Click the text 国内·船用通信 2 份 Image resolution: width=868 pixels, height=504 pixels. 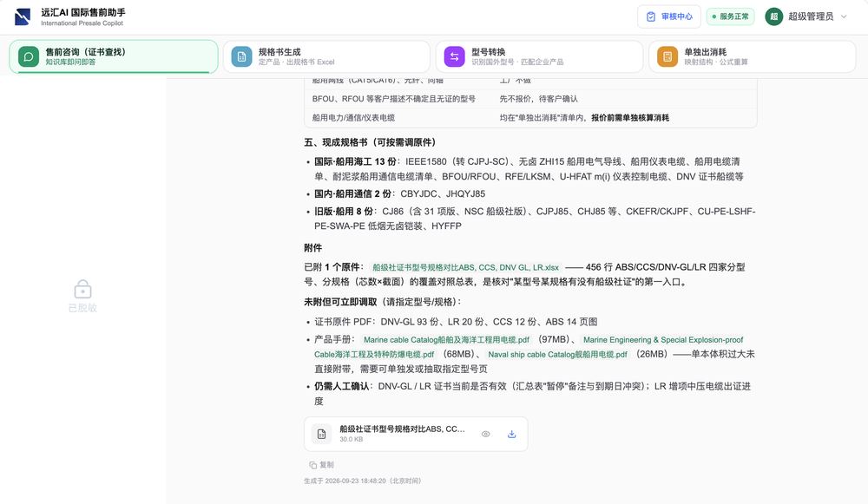coord(353,193)
